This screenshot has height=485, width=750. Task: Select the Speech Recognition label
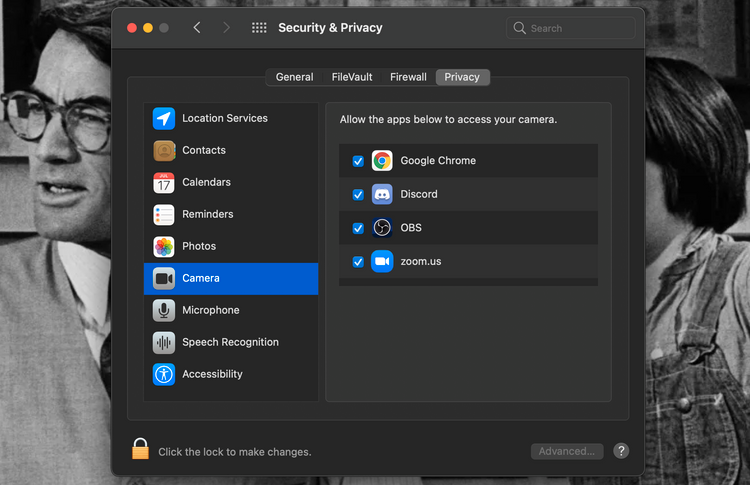(x=230, y=342)
